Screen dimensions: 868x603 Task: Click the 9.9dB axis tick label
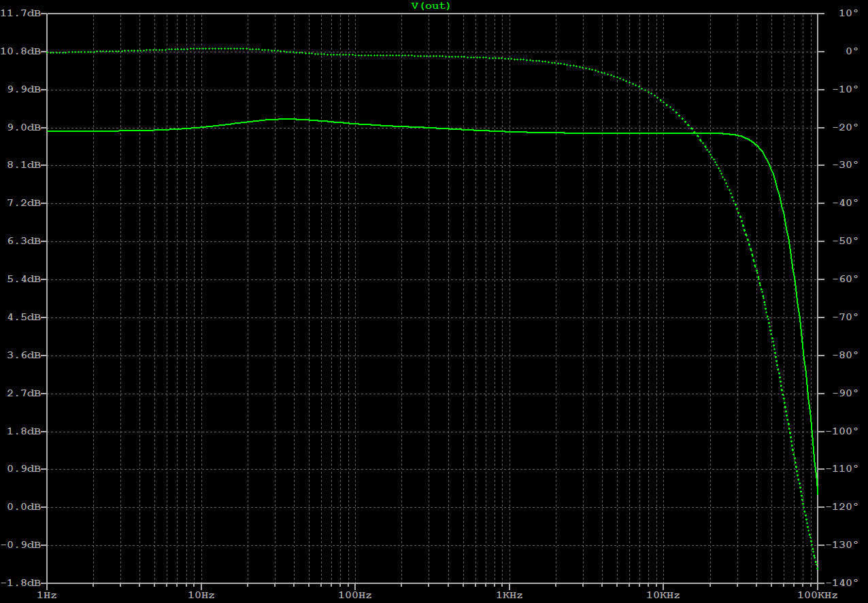[24, 89]
